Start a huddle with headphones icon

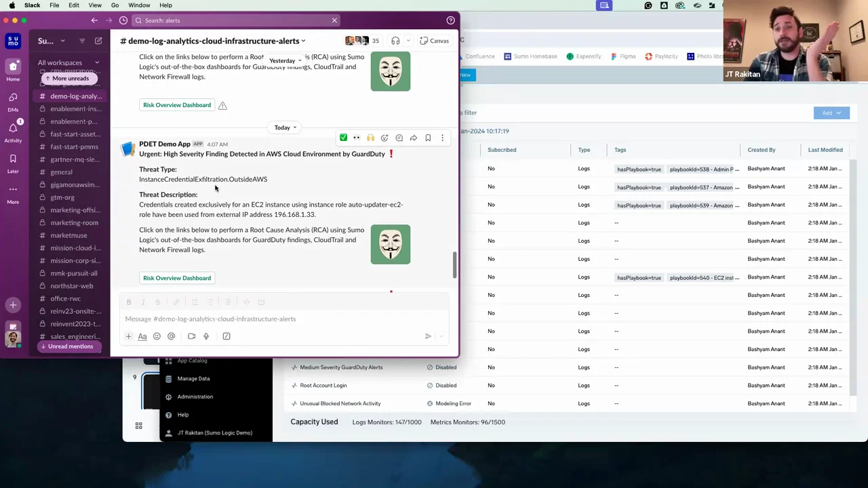(395, 41)
